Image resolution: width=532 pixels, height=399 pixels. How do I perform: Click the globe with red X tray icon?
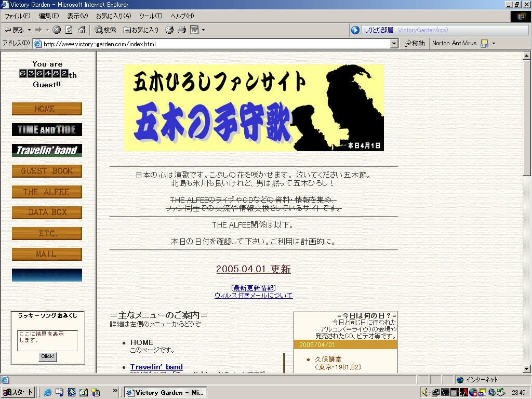[473, 393]
